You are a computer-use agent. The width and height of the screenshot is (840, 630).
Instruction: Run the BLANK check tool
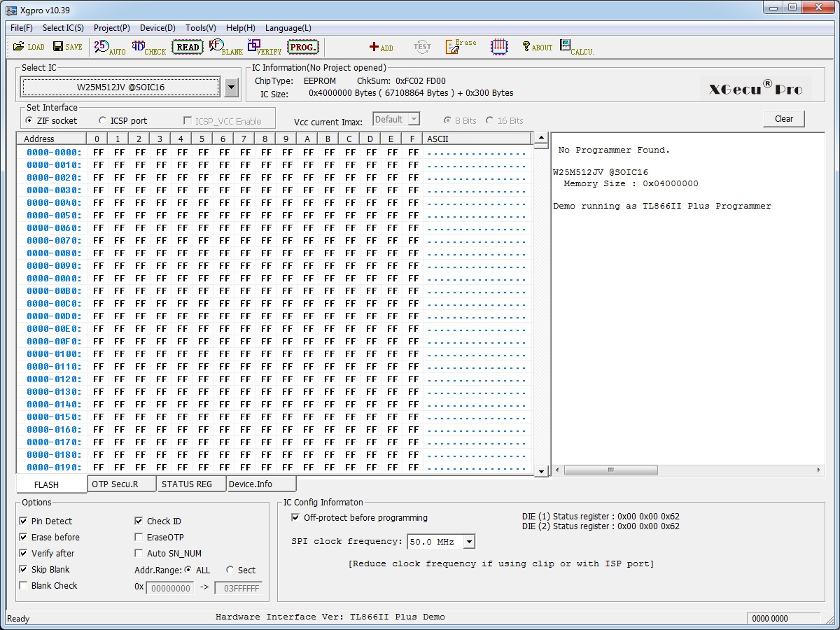pyautogui.click(x=225, y=47)
